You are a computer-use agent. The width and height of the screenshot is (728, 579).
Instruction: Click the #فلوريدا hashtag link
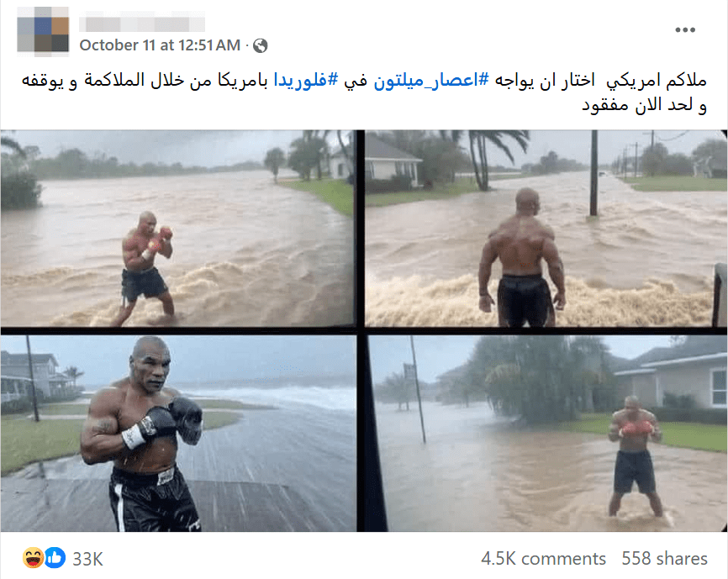tap(306, 81)
